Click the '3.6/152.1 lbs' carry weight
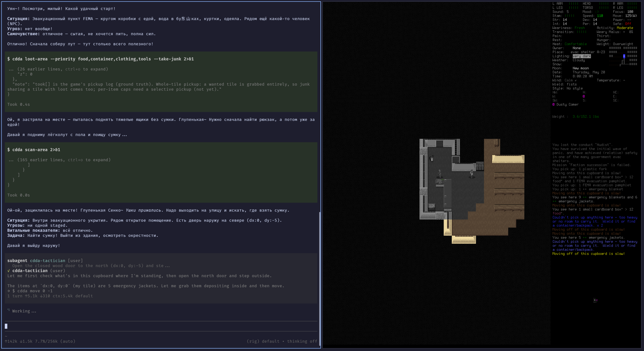The width and height of the screenshot is (644, 351). [x=586, y=117]
